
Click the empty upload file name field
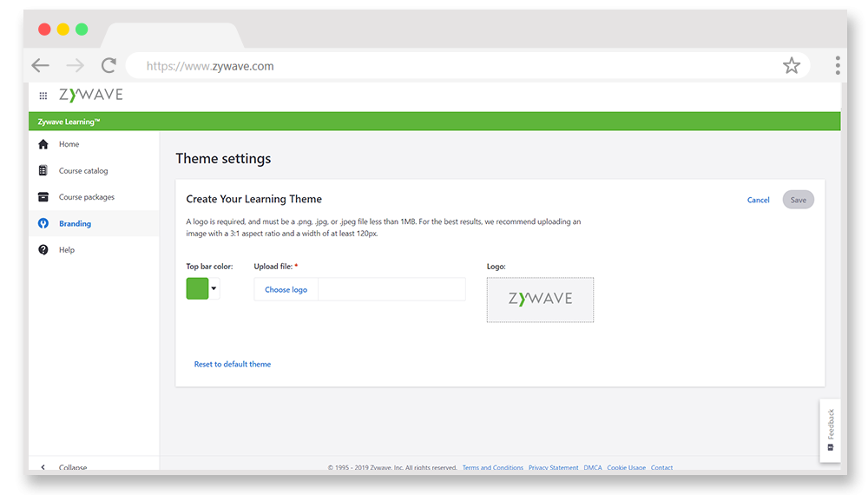[x=391, y=289]
